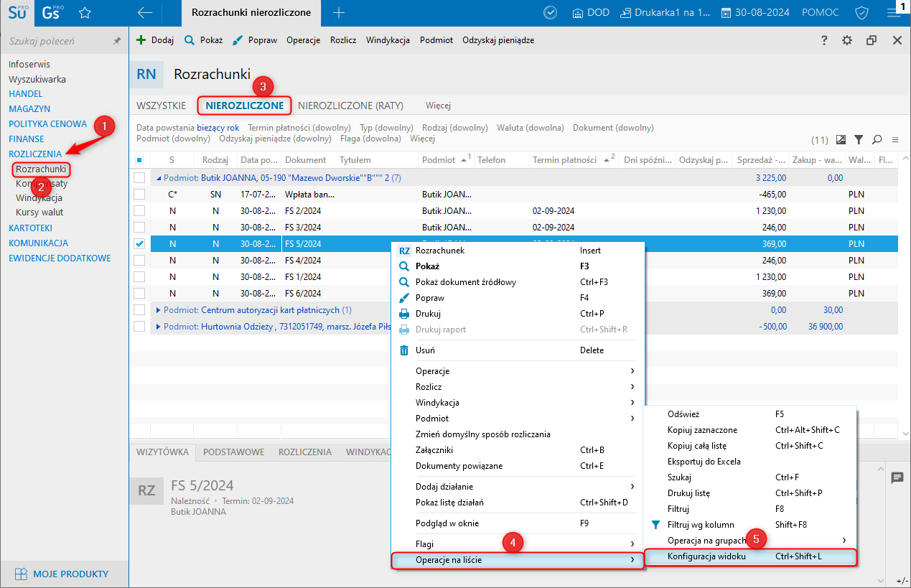Click the search magnifier icon above list
Viewport: 911px width, 588px height.
877,139
